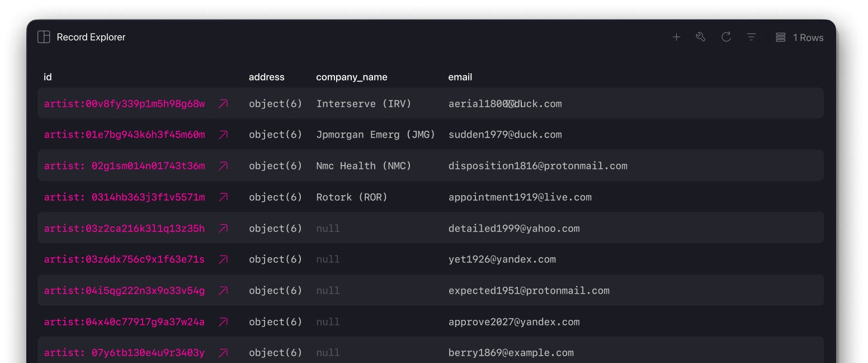
Task: Click the Record Explorer panel icon
Action: click(44, 37)
